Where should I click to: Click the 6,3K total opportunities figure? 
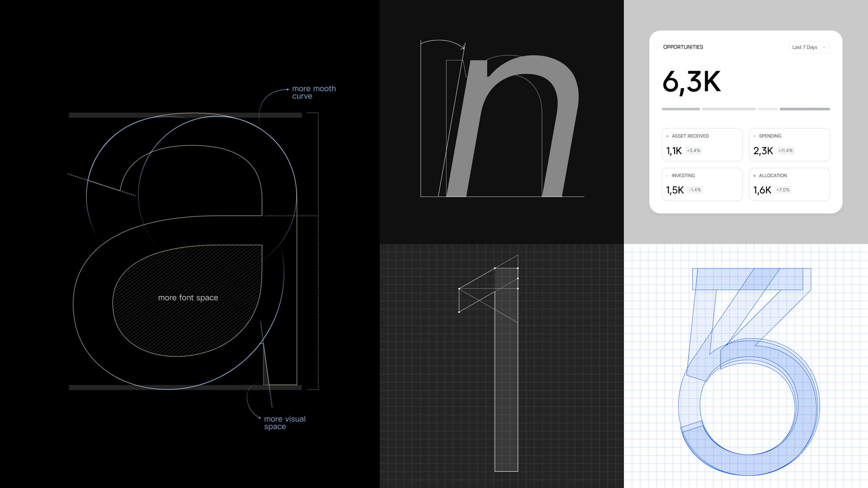click(x=691, y=82)
